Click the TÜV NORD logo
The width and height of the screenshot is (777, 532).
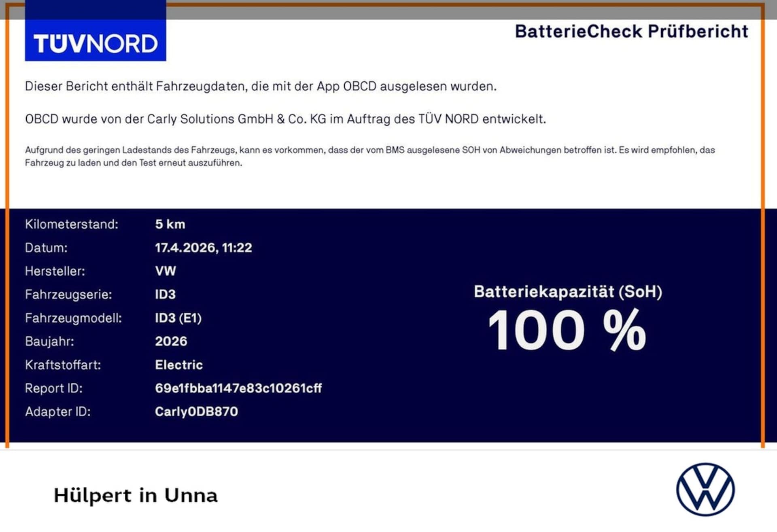pos(96,31)
